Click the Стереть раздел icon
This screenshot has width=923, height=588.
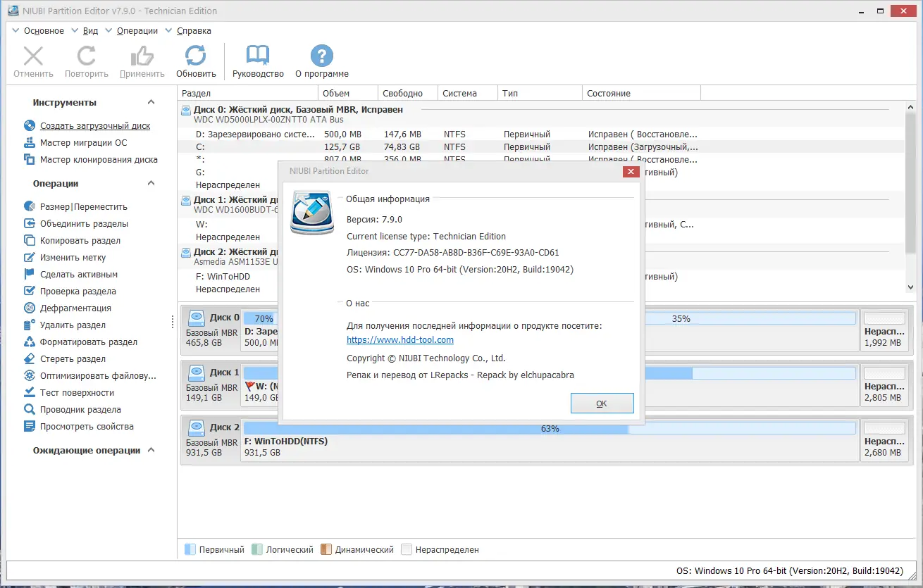pyautogui.click(x=30, y=359)
